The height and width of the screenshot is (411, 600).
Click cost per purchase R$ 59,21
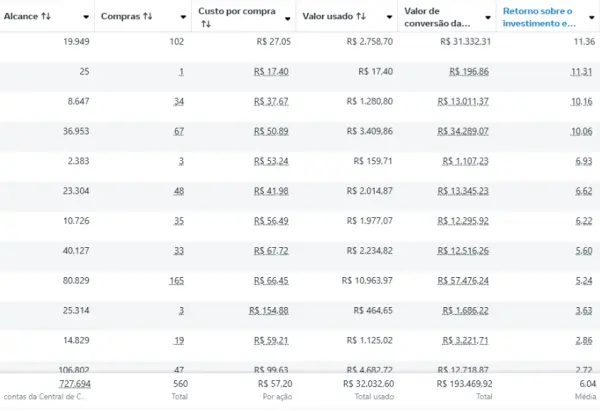[271, 340]
